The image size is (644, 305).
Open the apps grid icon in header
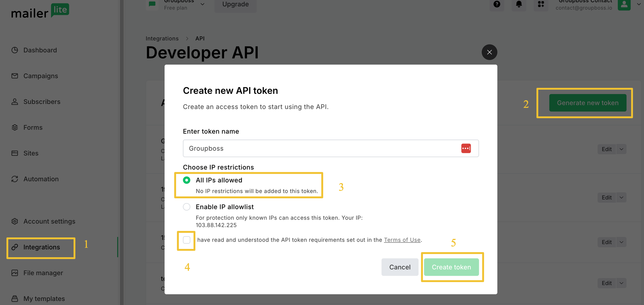[x=541, y=4]
